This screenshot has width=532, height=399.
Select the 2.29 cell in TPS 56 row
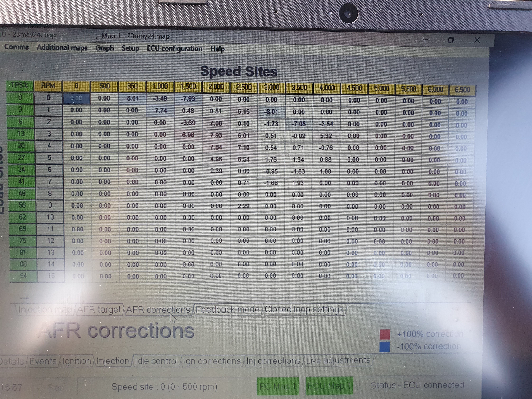pos(243,206)
